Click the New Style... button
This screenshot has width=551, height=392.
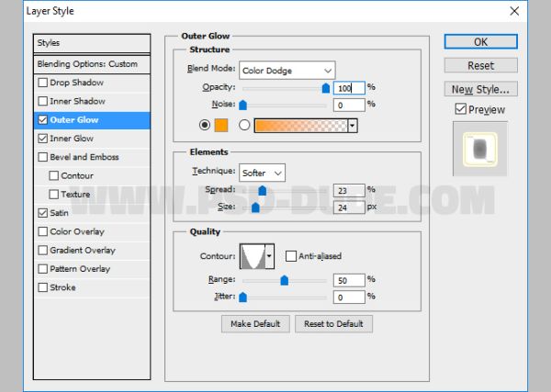pyautogui.click(x=480, y=89)
